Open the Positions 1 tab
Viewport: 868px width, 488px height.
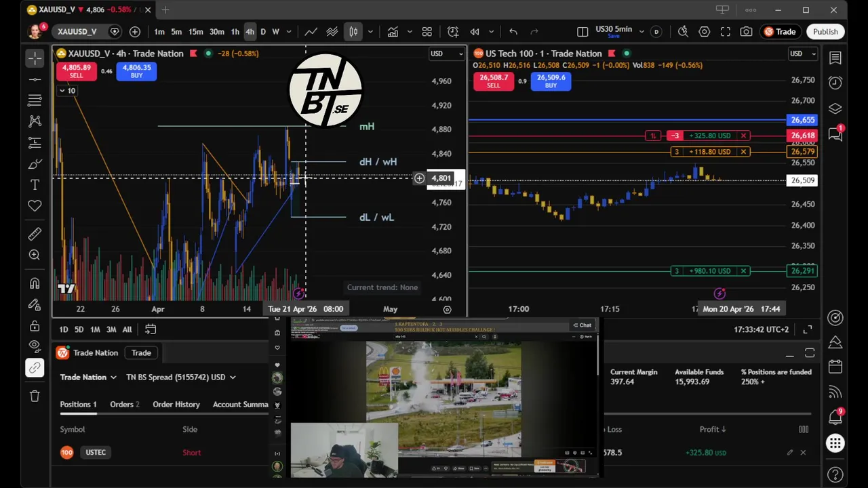(78, 405)
